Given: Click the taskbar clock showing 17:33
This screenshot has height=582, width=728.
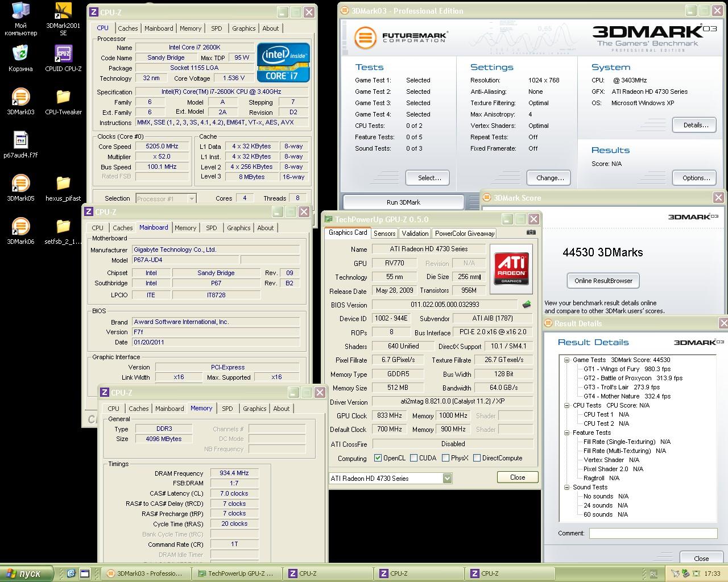Looking at the screenshot, I should point(712,574).
